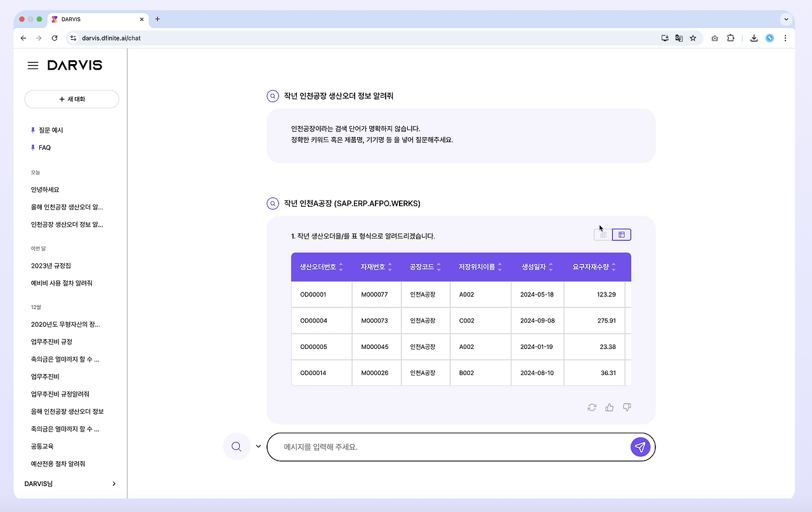812x512 pixels.
Task: Sort table by 저장위치이름 column
Action: [500, 267]
